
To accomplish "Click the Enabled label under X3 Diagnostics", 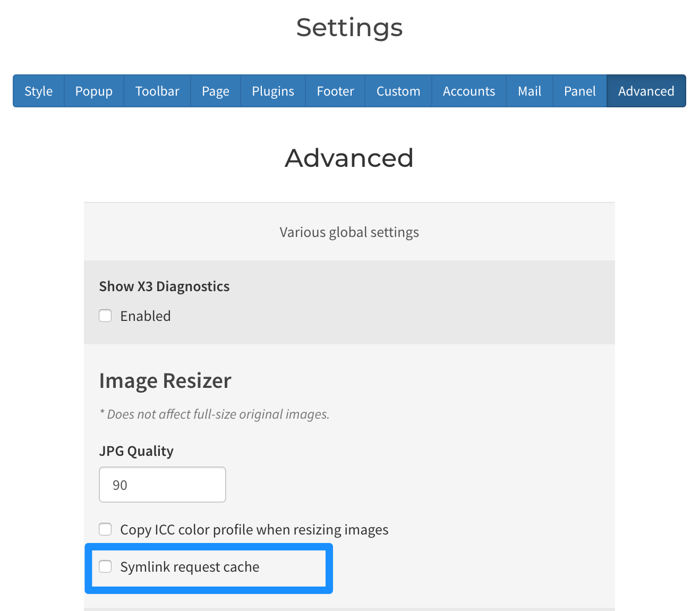I will [x=146, y=316].
